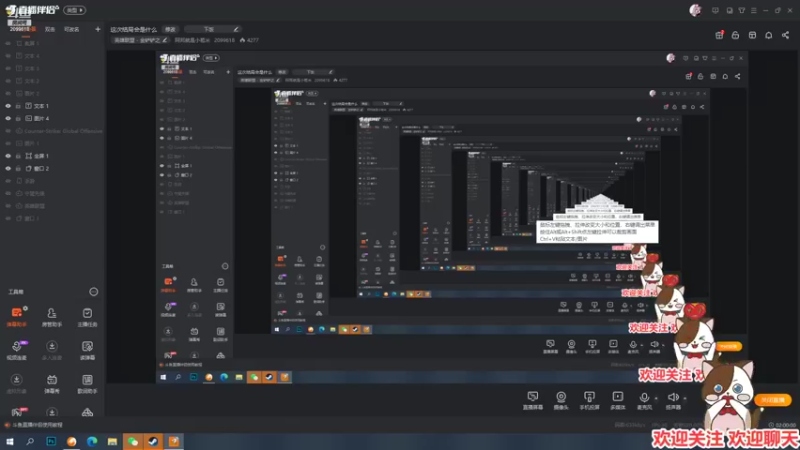Hide the 全屏 1 source

8,156
